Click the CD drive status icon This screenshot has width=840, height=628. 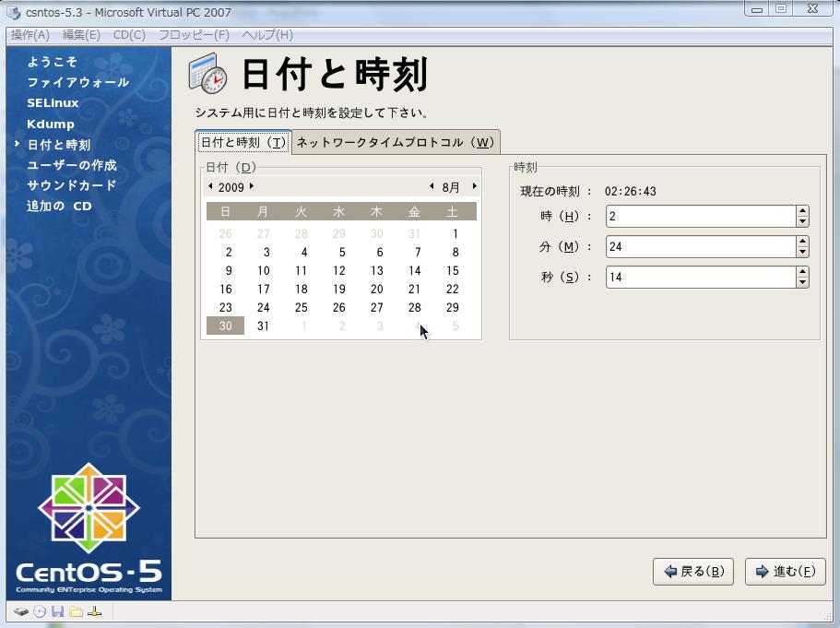40,611
